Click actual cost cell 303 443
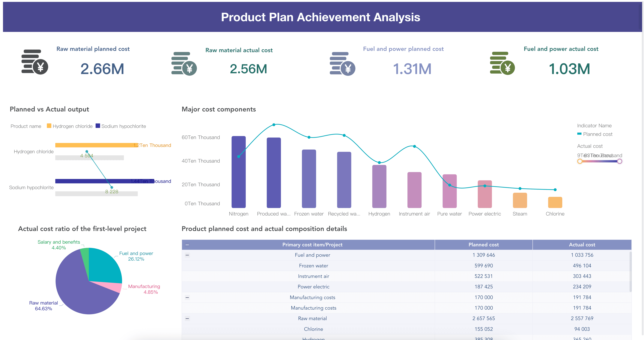This screenshot has height=340, width=644. pyautogui.click(x=582, y=276)
